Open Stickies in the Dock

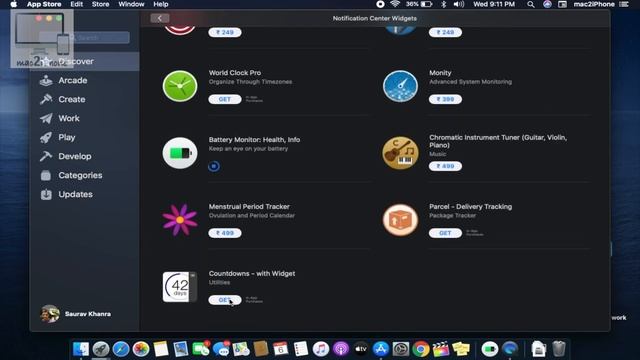[x=461, y=349]
